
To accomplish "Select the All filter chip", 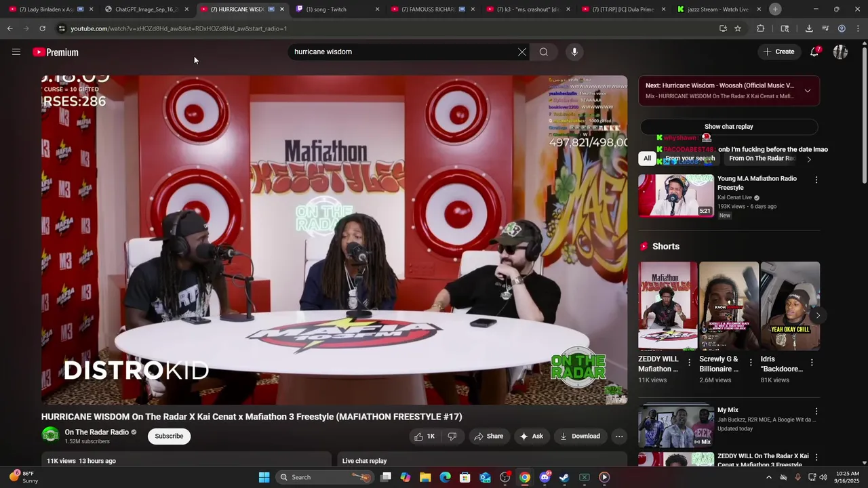I will click(x=648, y=159).
